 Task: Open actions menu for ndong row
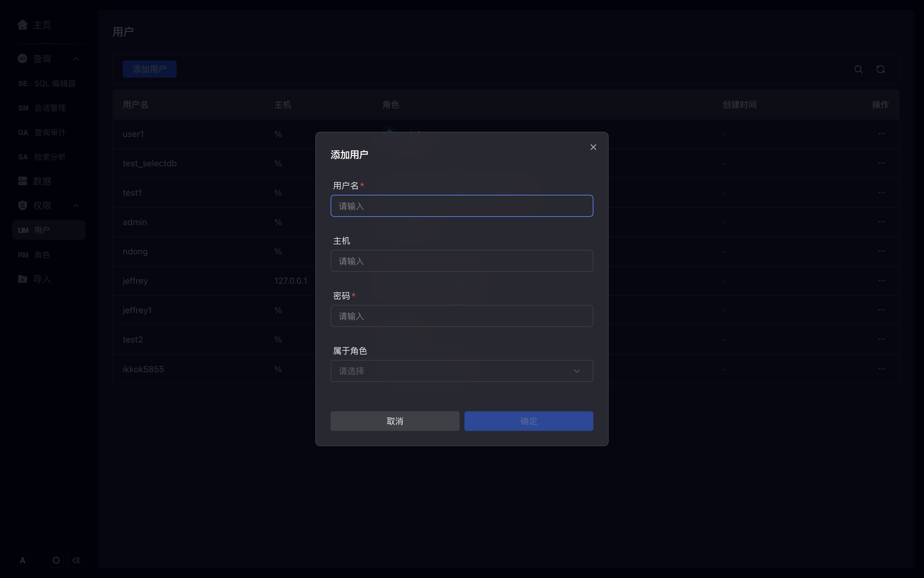[x=882, y=251]
